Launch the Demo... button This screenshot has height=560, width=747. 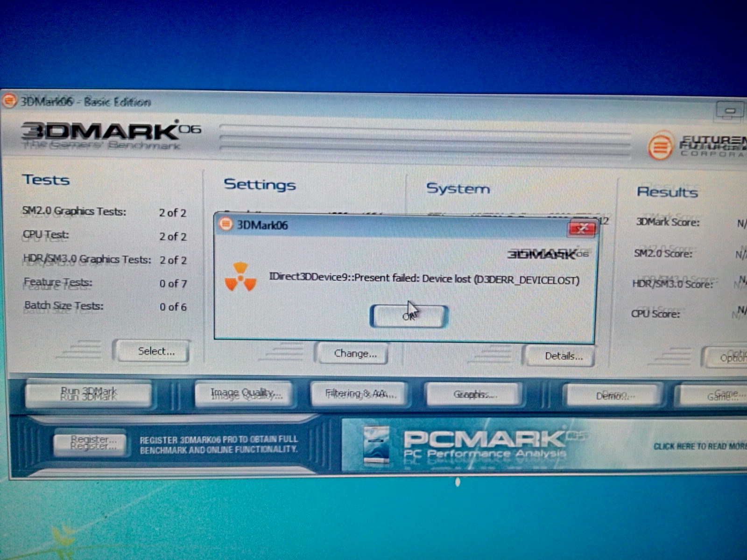(x=614, y=396)
